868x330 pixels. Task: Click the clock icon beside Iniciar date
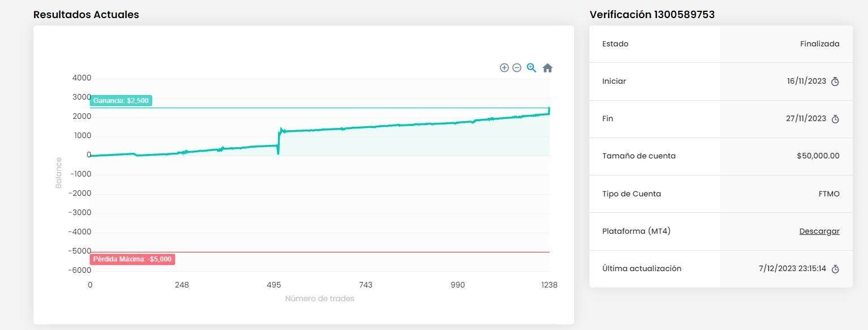click(x=835, y=82)
